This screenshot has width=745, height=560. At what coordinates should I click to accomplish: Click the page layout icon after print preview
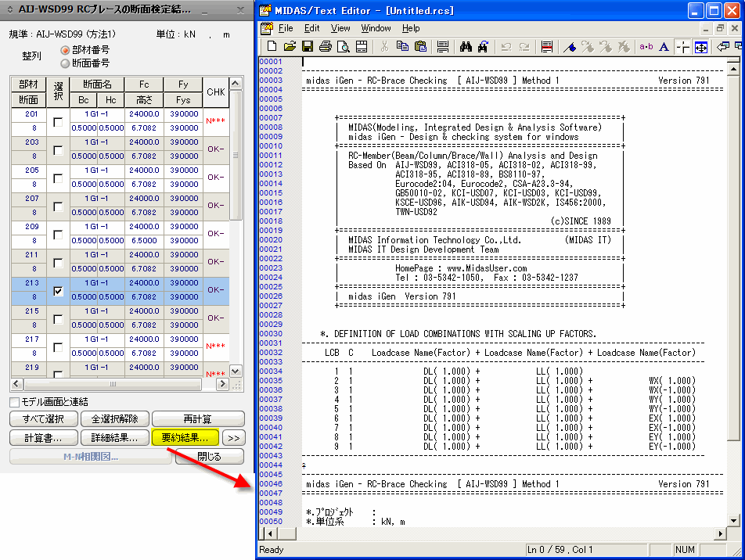pyautogui.click(x=362, y=47)
